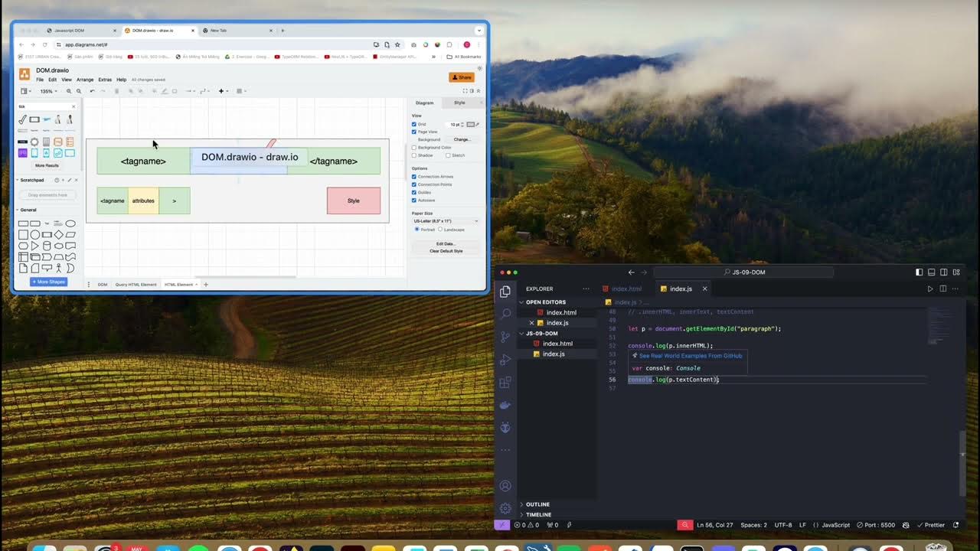
Task: Click draw.io shape search field
Action: 46,106
